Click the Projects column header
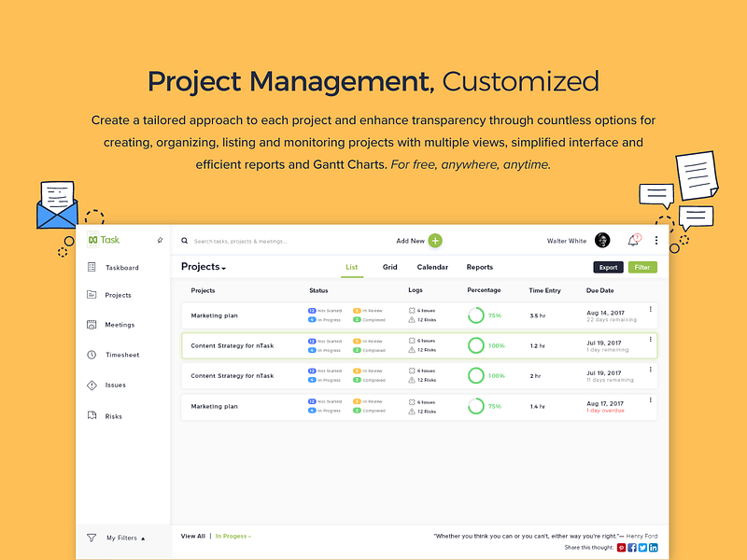 203,290
